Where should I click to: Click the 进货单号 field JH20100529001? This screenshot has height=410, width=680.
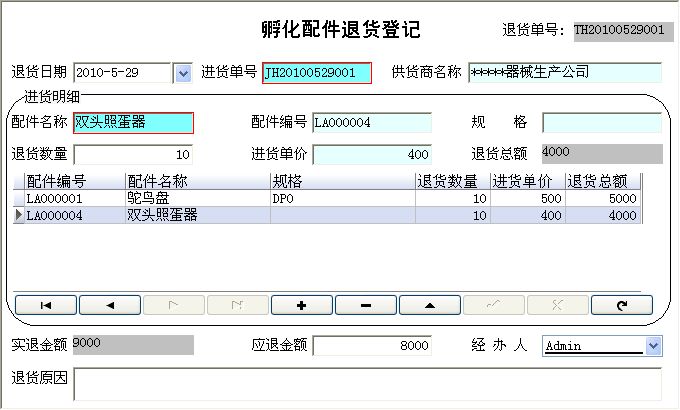point(317,73)
